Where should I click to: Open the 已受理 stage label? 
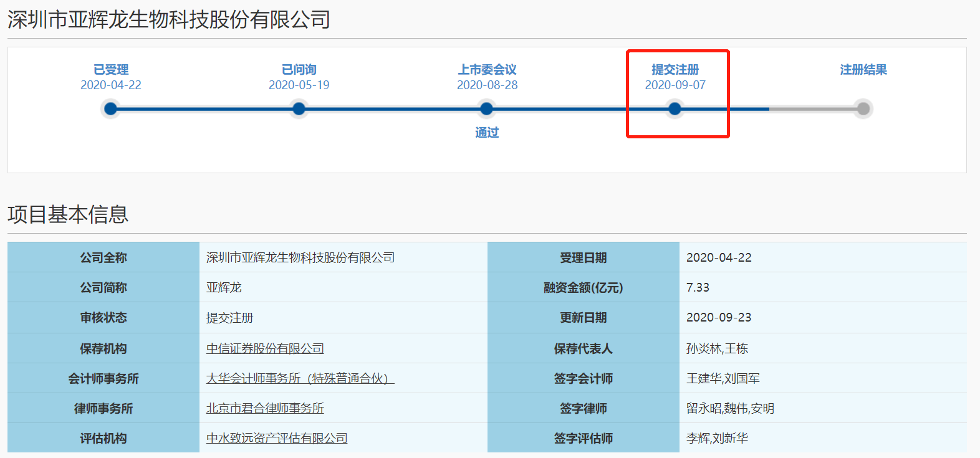(x=111, y=70)
